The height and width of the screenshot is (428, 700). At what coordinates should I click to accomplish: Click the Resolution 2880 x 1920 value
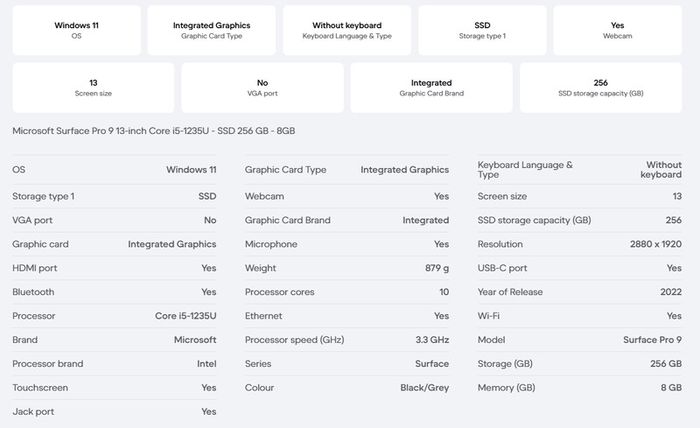pyautogui.click(x=655, y=244)
